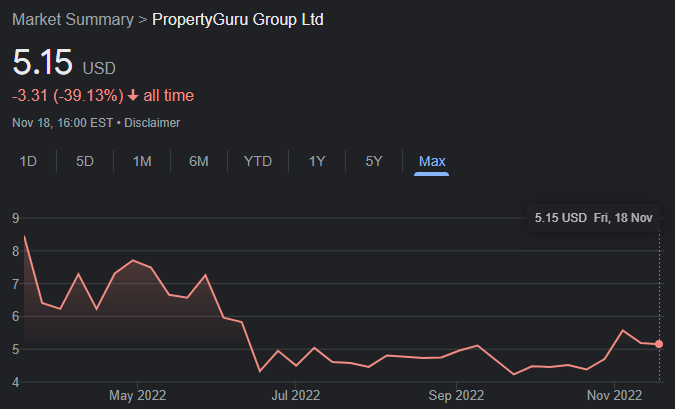Click the y-axis label 9
This screenshot has width=675, height=409.
[16, 218]
